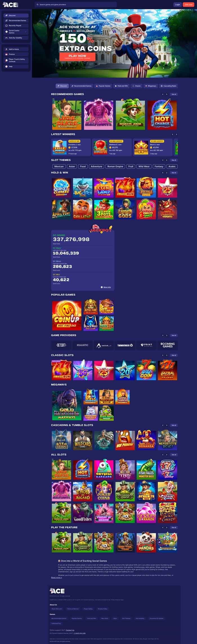Switch to the Hold and Win tab
The height and width of the screenshot is (644, 197).
pos(121,86)
